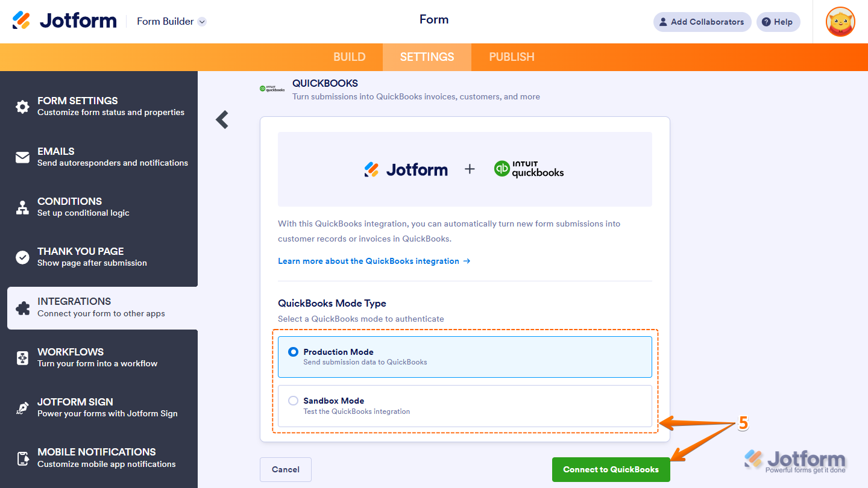Open Mobile Notifications section in sidebar

tap(99, 458)
